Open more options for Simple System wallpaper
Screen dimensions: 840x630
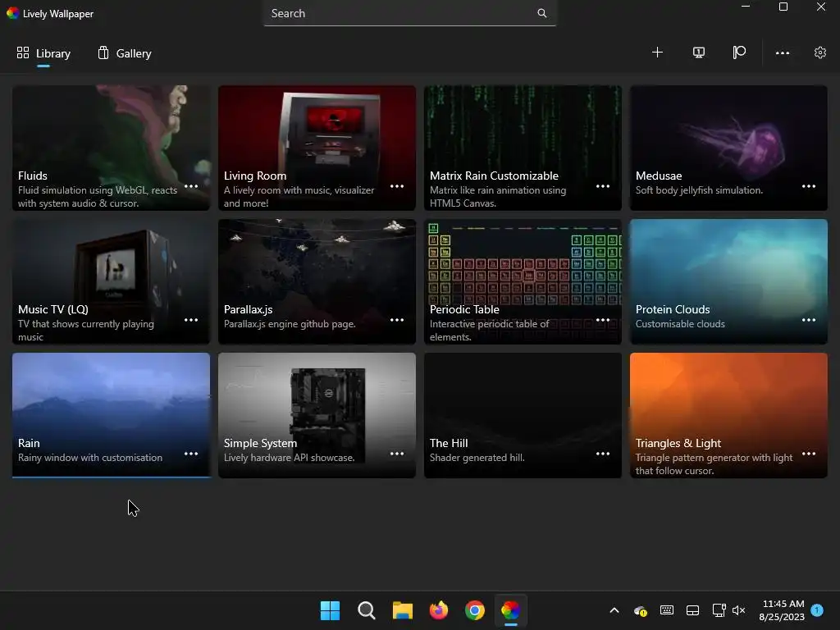[397, 454]
